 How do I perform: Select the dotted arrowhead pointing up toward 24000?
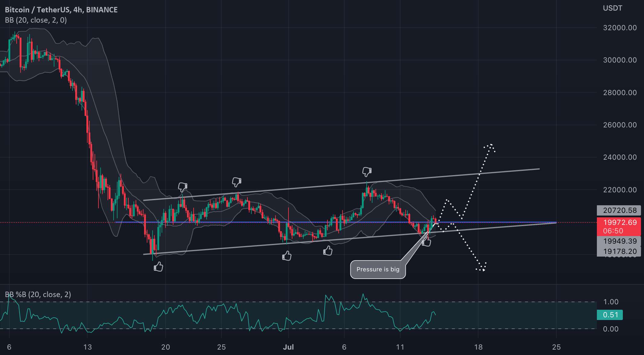coord(490,148)
